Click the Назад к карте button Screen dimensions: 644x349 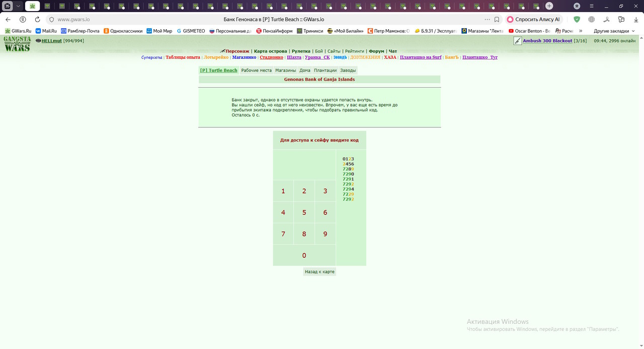click(319, 271)
